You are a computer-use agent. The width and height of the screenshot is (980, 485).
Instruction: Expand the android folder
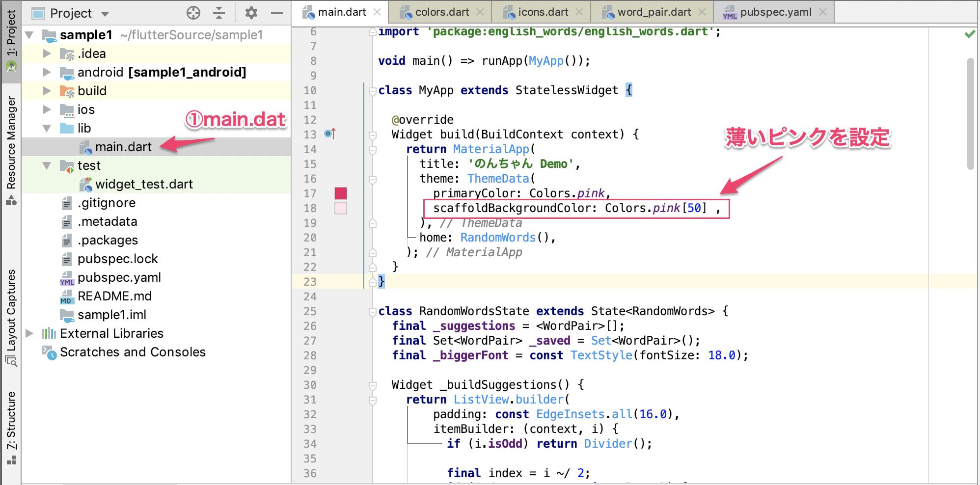[47, 72]
